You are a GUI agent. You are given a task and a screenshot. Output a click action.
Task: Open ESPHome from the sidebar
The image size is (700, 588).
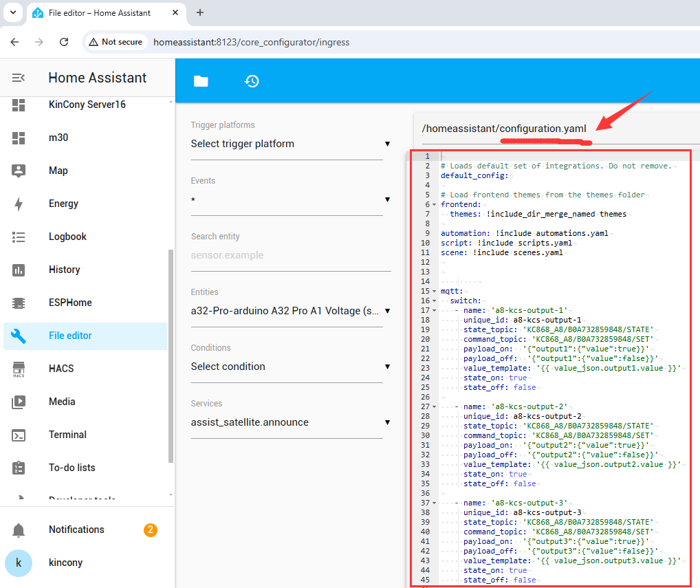(69, 303)
